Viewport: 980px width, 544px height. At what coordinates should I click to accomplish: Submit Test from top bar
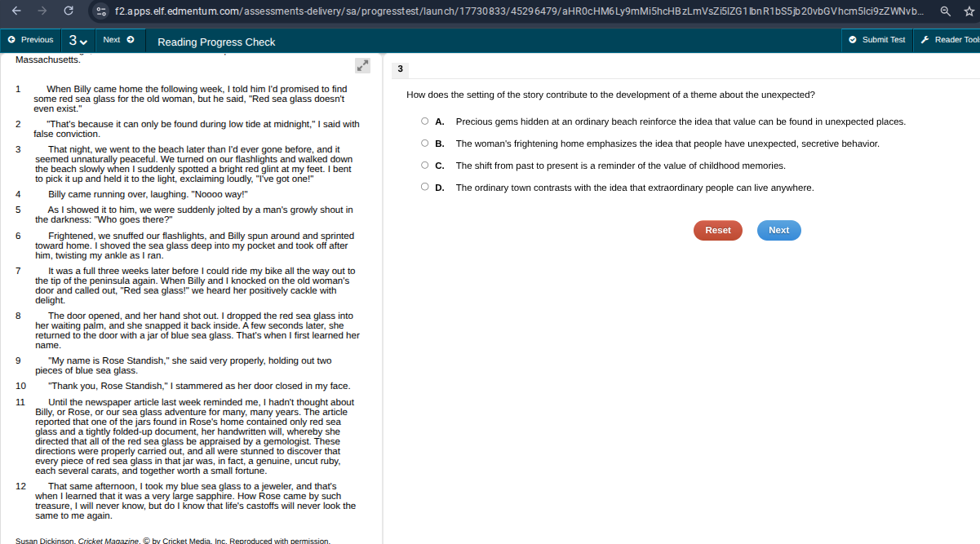point(877,40)
